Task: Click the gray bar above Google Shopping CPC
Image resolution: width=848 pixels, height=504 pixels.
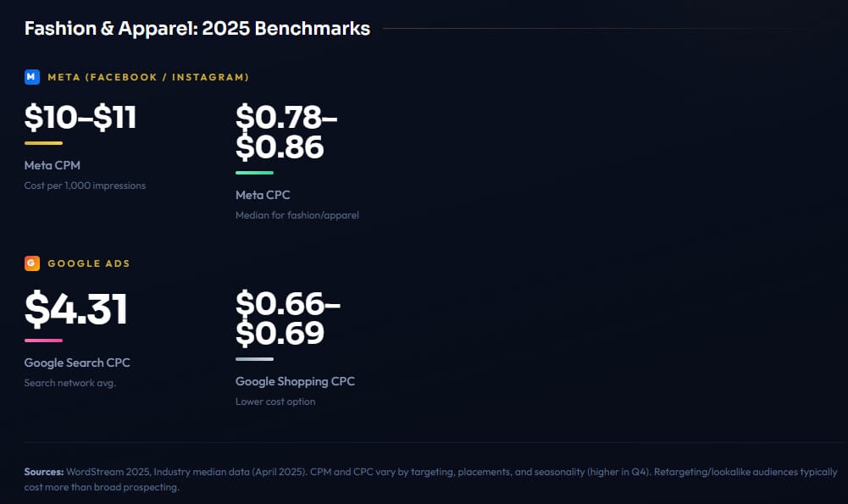Action: (254, 359)
